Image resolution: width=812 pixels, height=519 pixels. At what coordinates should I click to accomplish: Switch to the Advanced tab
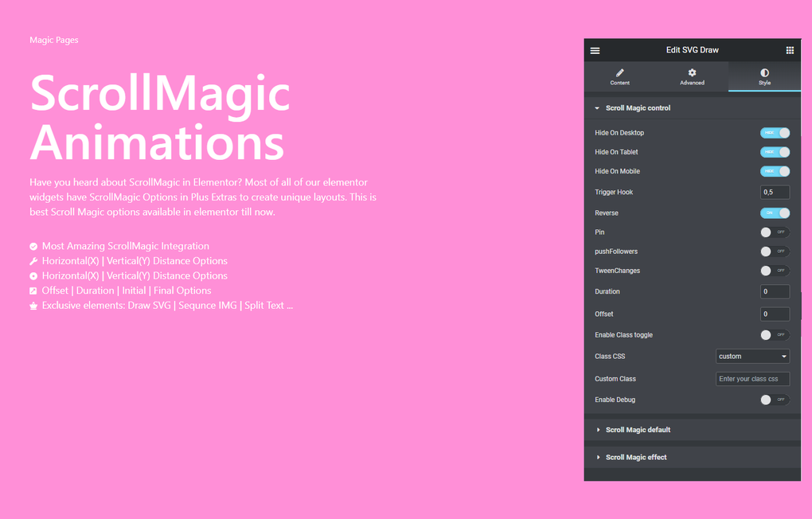tap(692, 77)
